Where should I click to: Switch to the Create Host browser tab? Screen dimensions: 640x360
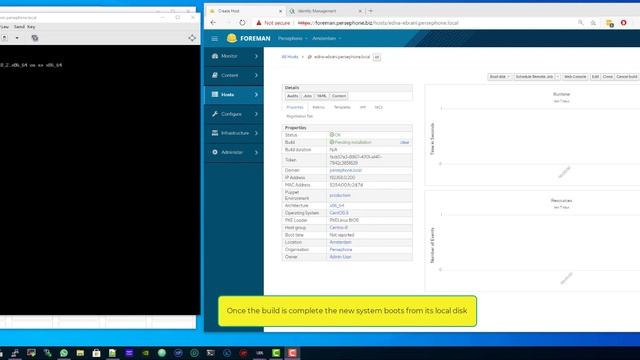coord(245,11)
